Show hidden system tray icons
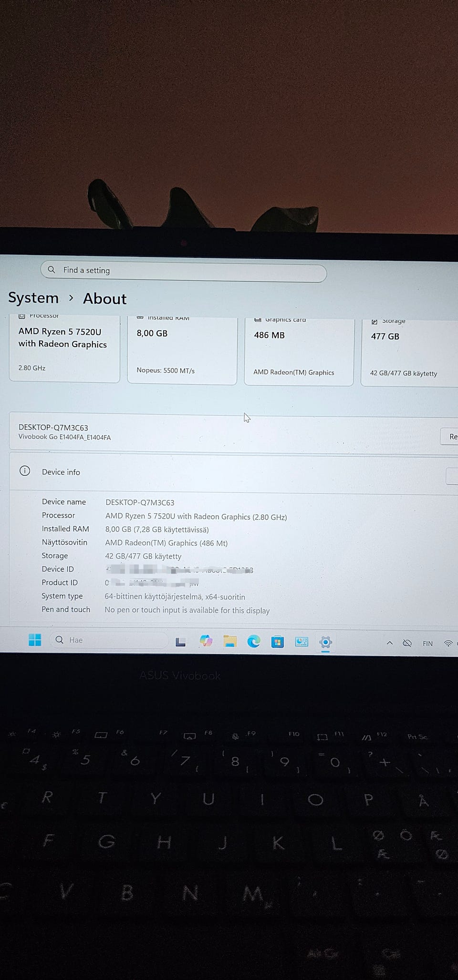 390,643
